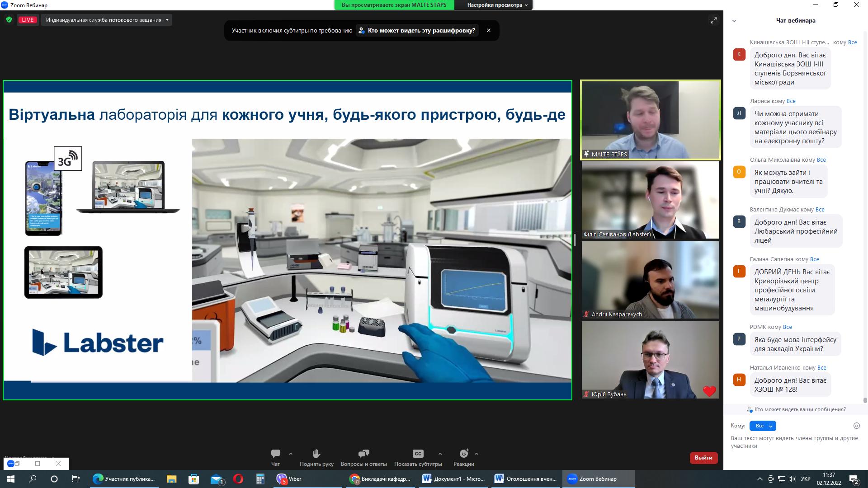Open the Viber app in the taskbar
Image resolution: width=868 pixels, height=488 pixels.
pyautogui.click(x=289, y=479)
